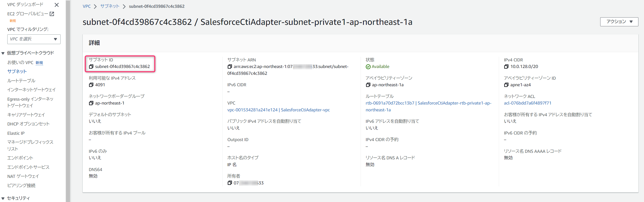Click the 詳細 panel header

pos(94,43)
